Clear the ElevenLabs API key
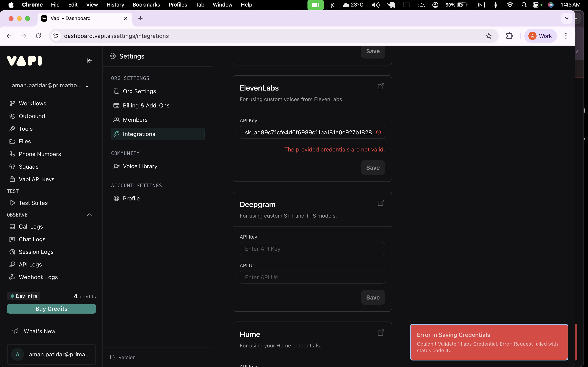The height and width of the screenshot is (367, 588). [x=378, y=132]
